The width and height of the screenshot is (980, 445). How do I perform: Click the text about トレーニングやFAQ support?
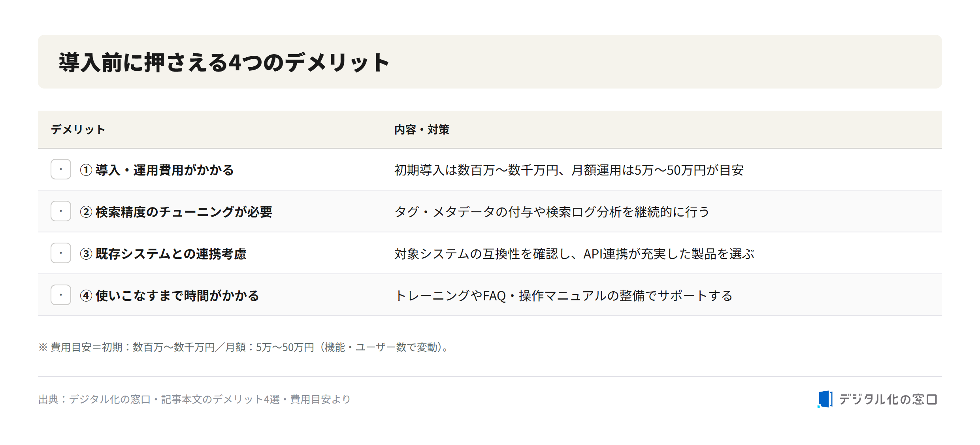pyautogui.click(x=563, y=296)
